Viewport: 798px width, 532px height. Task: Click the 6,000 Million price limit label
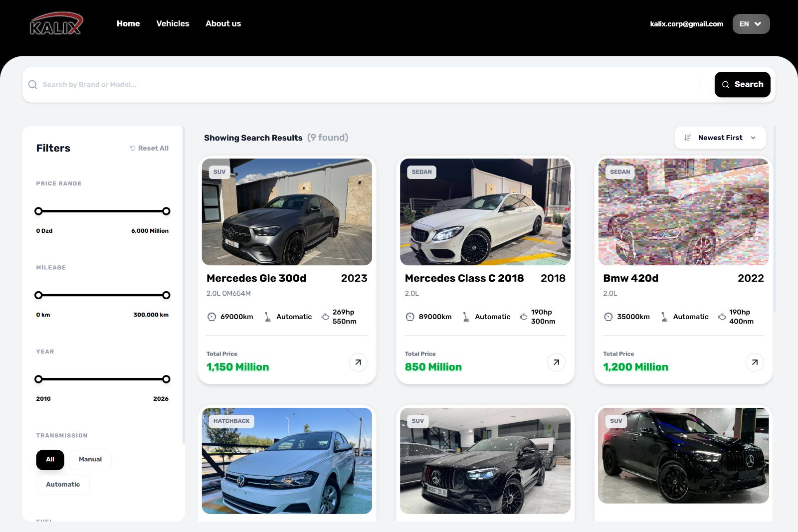[x=150, y=231]
